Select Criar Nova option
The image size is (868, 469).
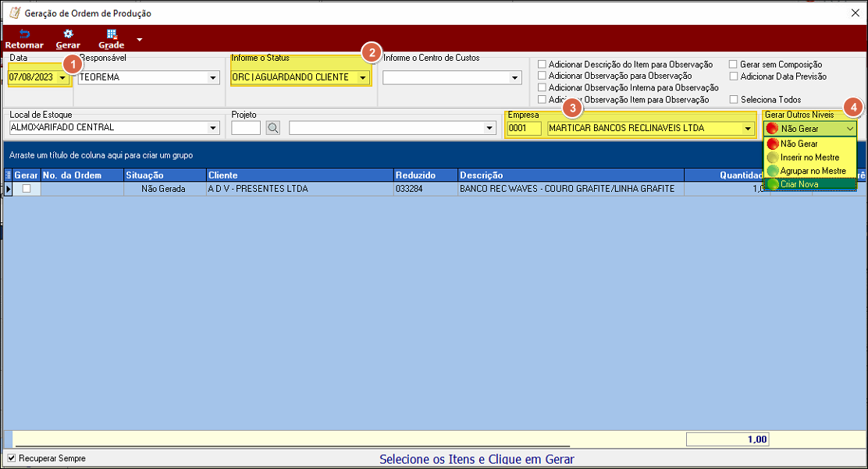810,184
